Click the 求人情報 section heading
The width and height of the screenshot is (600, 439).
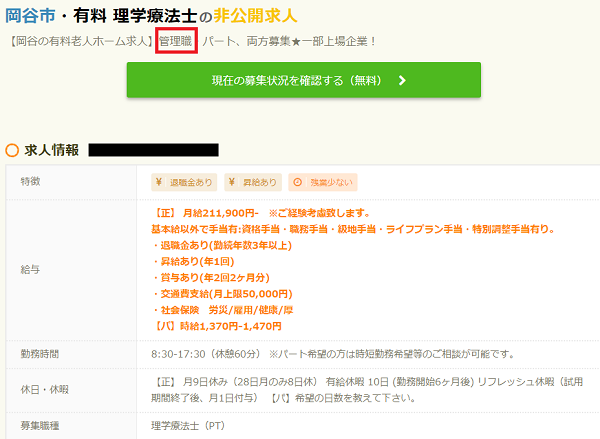tap(52, 150)
